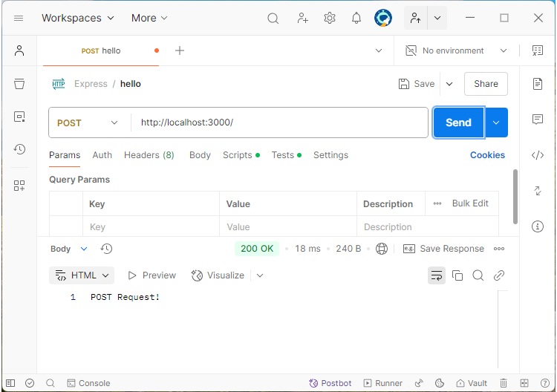
Task: Toggle the two-pane layout icon in footer
Action: click(x=524, y=383)
